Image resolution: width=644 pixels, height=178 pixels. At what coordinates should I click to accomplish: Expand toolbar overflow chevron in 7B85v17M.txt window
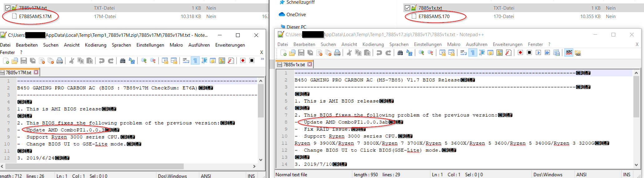click(262, 59)
